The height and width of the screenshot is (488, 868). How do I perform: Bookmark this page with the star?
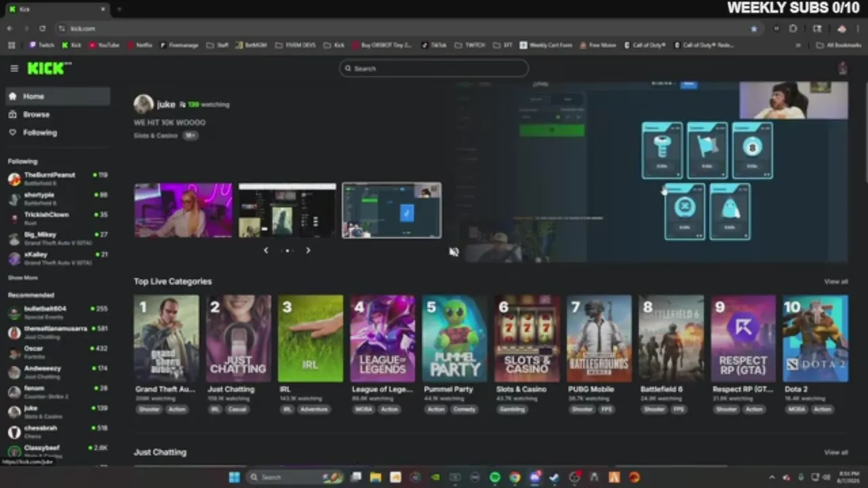point(753,28)
